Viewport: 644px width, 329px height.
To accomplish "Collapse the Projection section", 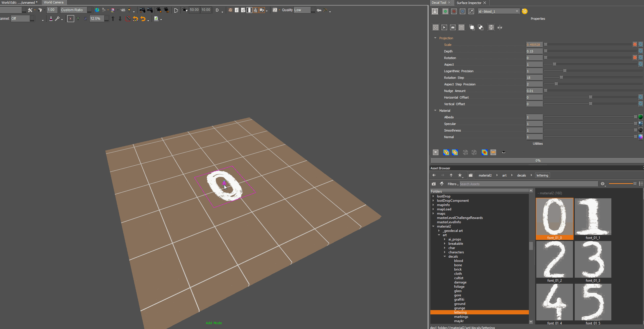I will tap(435, 38).
